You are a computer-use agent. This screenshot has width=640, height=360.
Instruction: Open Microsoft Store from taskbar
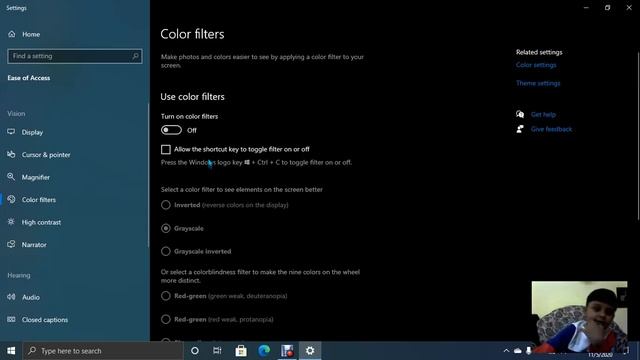tap(241, 351)
